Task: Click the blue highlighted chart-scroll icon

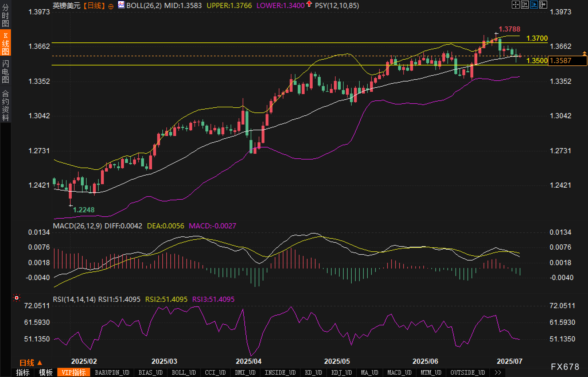Action: tap(534, 5)
